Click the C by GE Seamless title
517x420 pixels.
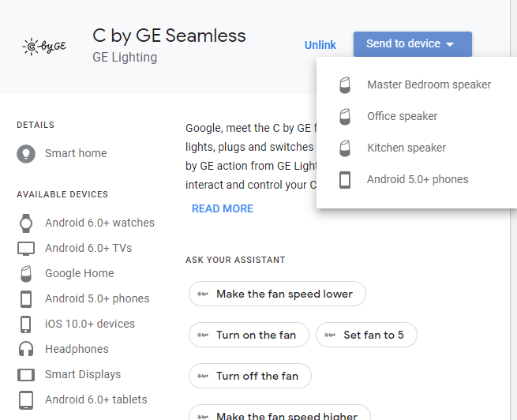coord(169,36)
